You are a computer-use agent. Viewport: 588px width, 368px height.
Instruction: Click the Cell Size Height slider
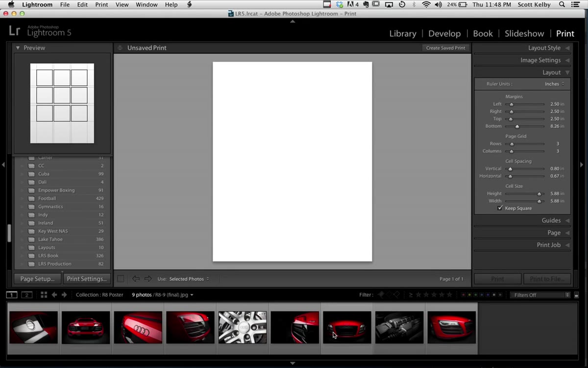525,193
